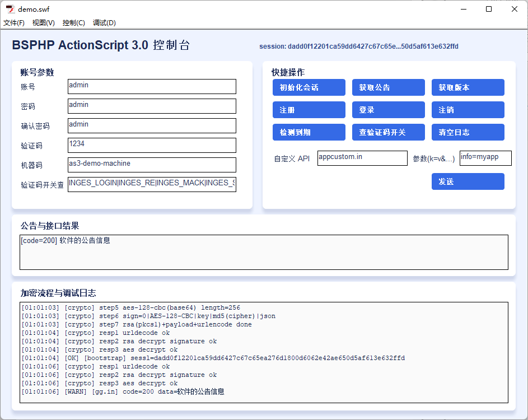Open the 调试(D) menu
The height and width of the screenshot is (420, 528).
[x=104, y=22]
